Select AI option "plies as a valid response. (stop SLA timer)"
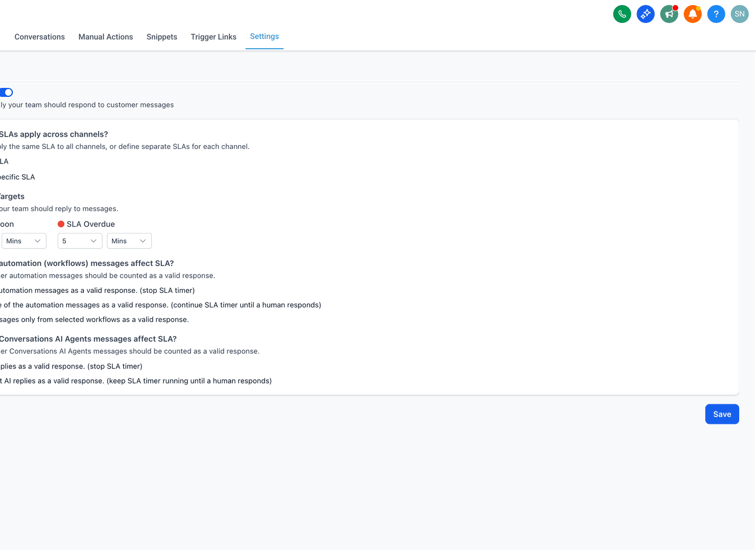Image resolution: width=756 pixels, height=551 pixels. [x=71, y=366]
